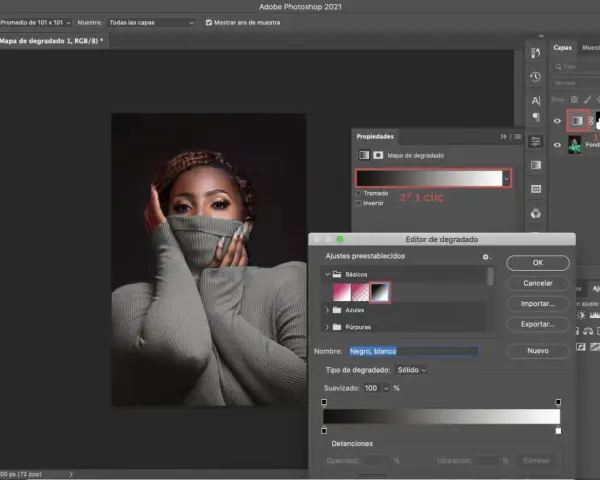The height and width of the screenshot is (480, 600).
Task: Toggle Mostrar aro de muestra checkbox
Action: pos(209,23)
